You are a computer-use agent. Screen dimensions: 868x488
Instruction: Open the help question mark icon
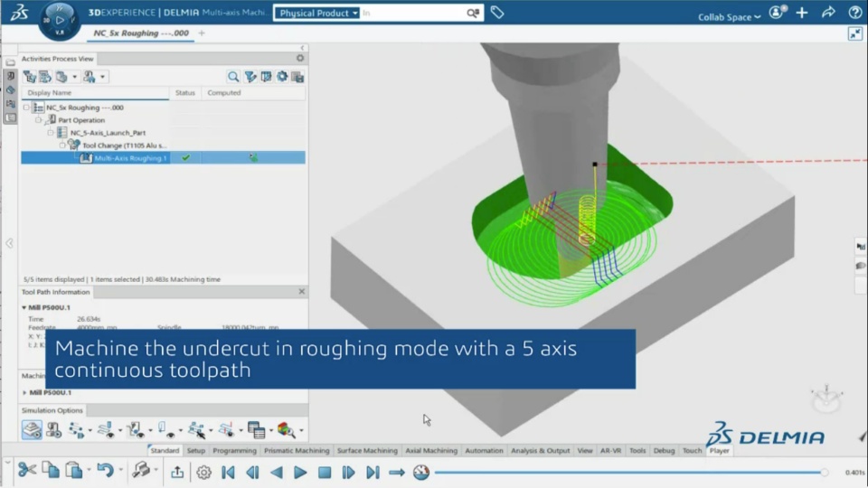click(x=854, y=12)
